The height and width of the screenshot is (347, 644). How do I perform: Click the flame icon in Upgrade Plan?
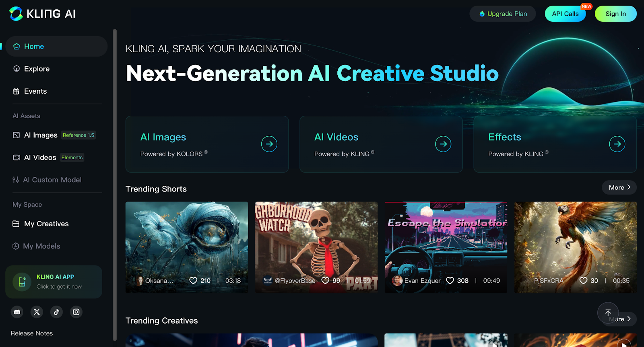point(482,14)
